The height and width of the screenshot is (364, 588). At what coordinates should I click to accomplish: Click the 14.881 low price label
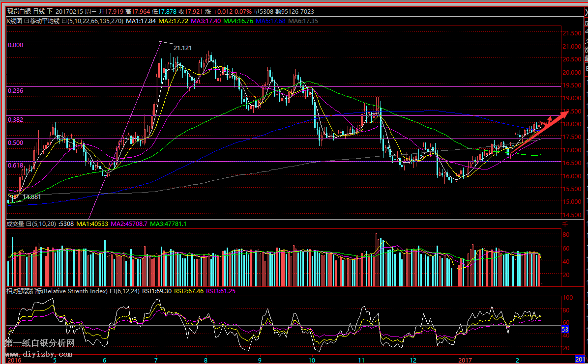coord(31,196)
